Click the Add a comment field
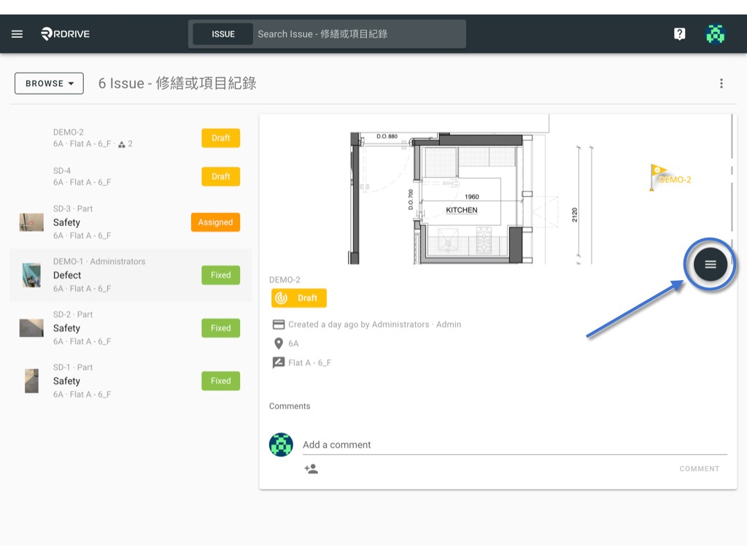 pyautogui.click(x=514, y=445)
